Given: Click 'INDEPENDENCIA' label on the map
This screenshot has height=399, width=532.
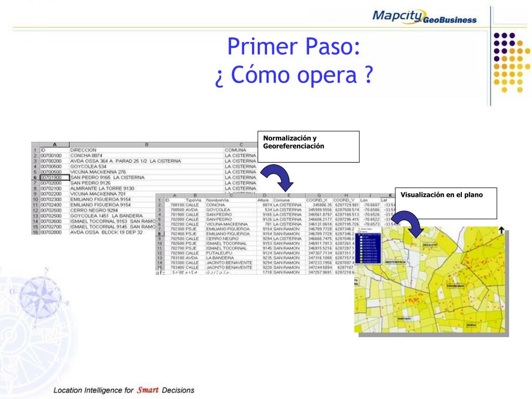Looking at the screenshot, I should click(395, 262).
